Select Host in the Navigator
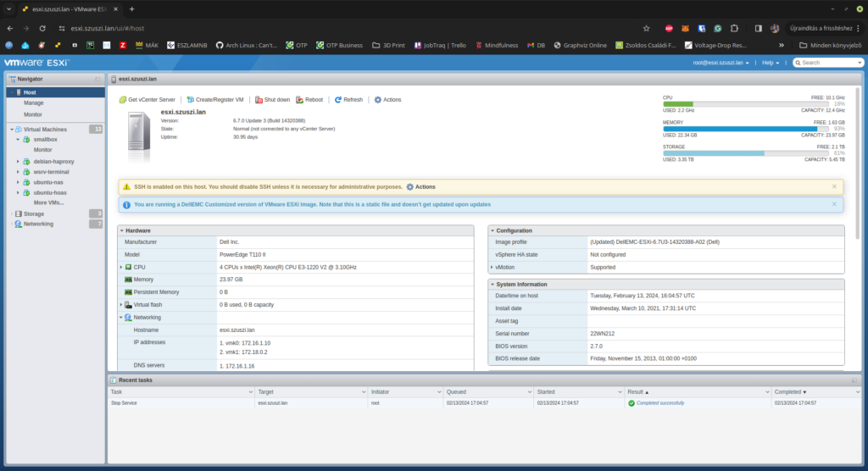Viewport: 868px width, 471px height. coord(55,92)
